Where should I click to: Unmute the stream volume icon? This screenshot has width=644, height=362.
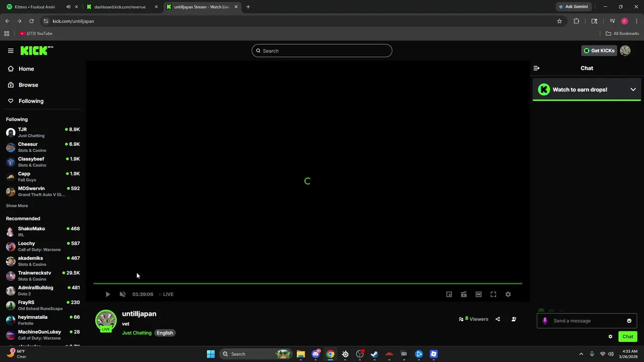click(x=122, y=294)
